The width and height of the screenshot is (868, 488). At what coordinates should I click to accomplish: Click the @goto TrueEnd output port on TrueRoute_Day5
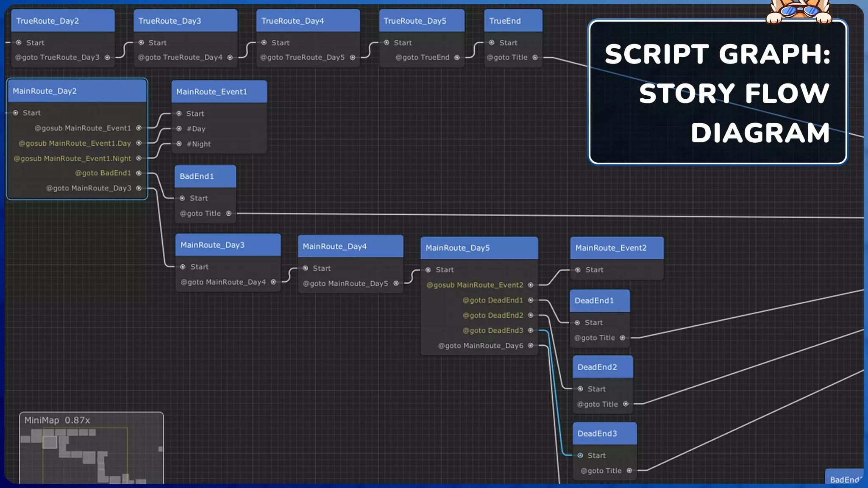[x=457, y=57]
